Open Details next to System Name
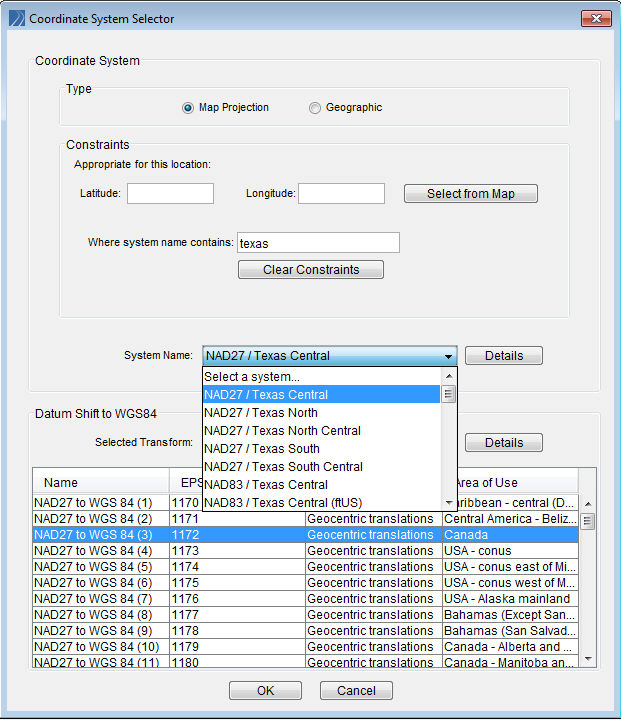 (504, 356)
